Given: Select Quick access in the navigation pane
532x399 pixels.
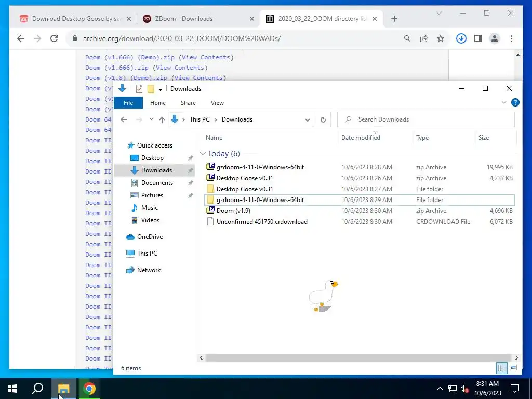Looking at the screenshot, I should tap(155, 145).
